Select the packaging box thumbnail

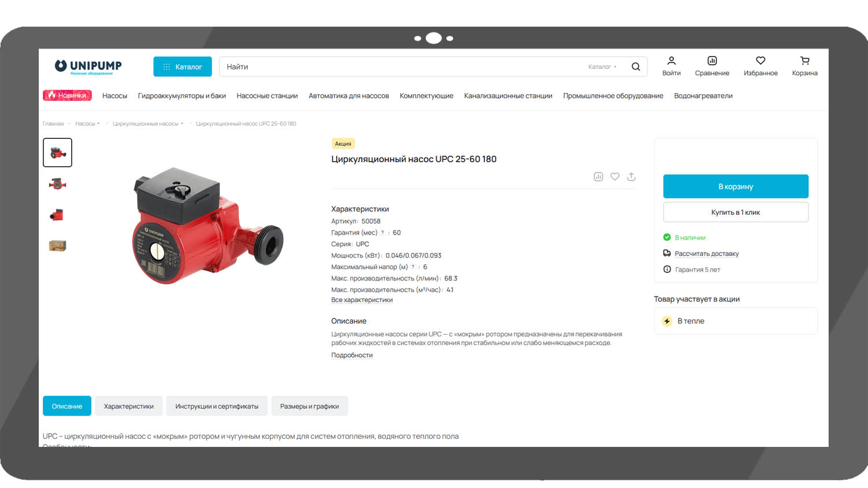click(x=57, y=245)
